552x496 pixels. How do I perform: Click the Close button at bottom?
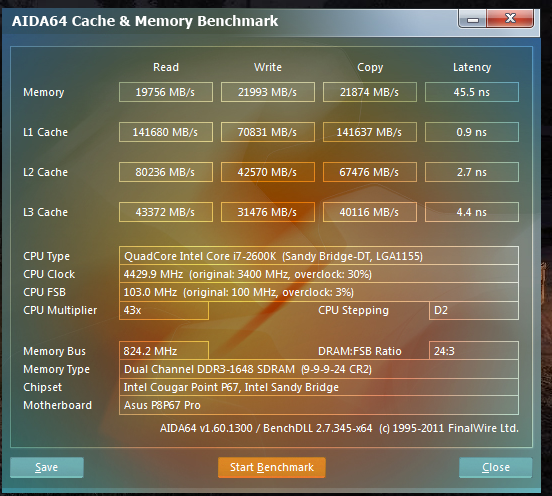(x=495, y=467)
